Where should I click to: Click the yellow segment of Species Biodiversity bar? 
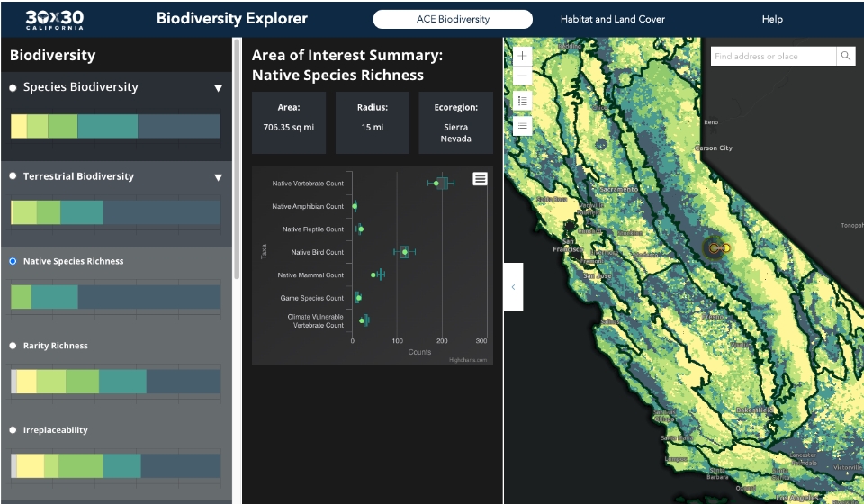[19, 126]
